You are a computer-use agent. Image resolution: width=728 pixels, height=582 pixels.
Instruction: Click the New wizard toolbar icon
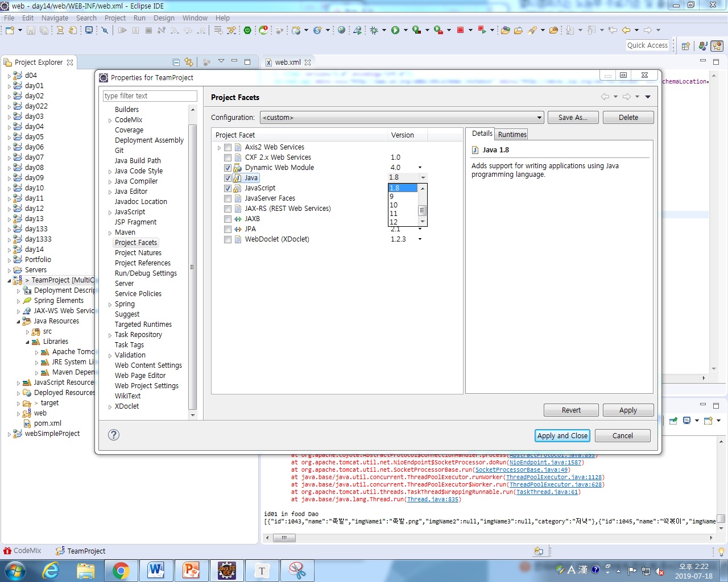click(10, 30)
